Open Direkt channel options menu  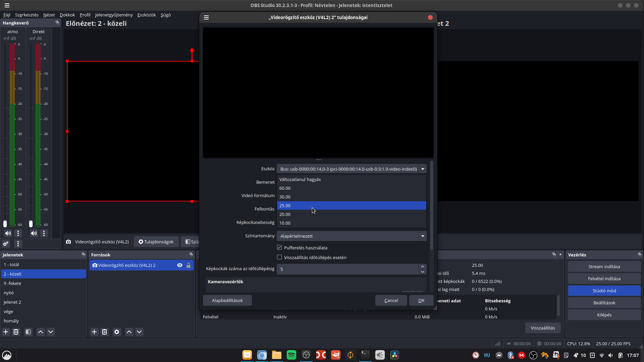pyautogui.click(x=44, y=233)
